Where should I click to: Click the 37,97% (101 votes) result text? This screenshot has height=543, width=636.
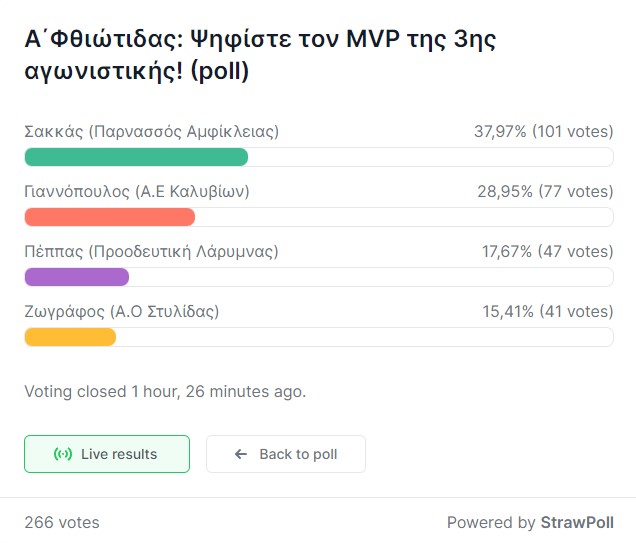click(544, 131)
